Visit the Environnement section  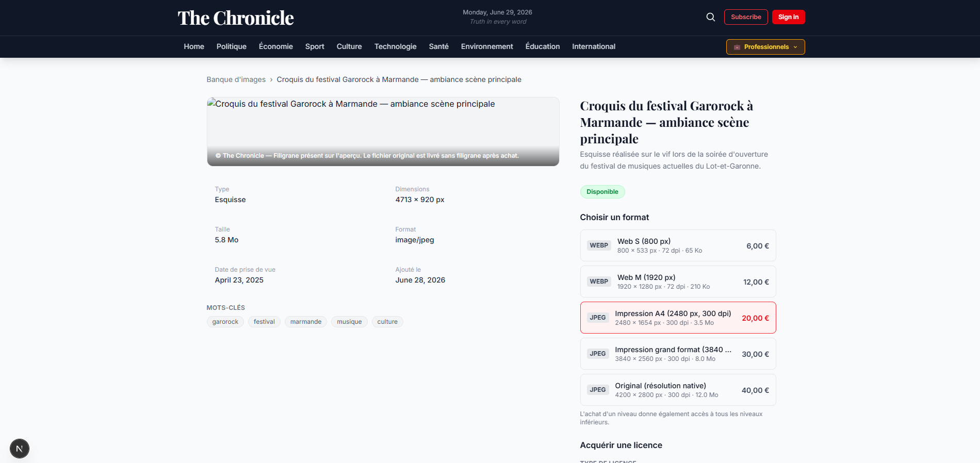click(x=487, y=46)
